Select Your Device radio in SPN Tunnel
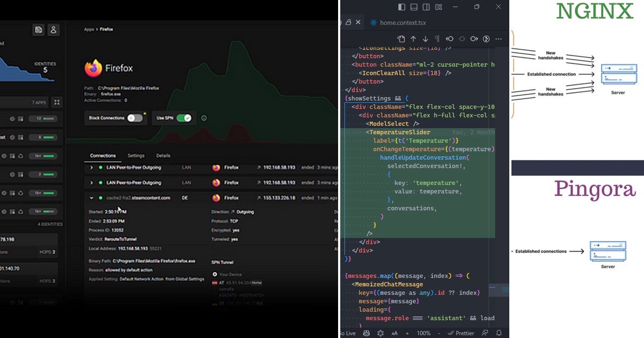This screenshot has height=338, width=644. tap(215, 274)
